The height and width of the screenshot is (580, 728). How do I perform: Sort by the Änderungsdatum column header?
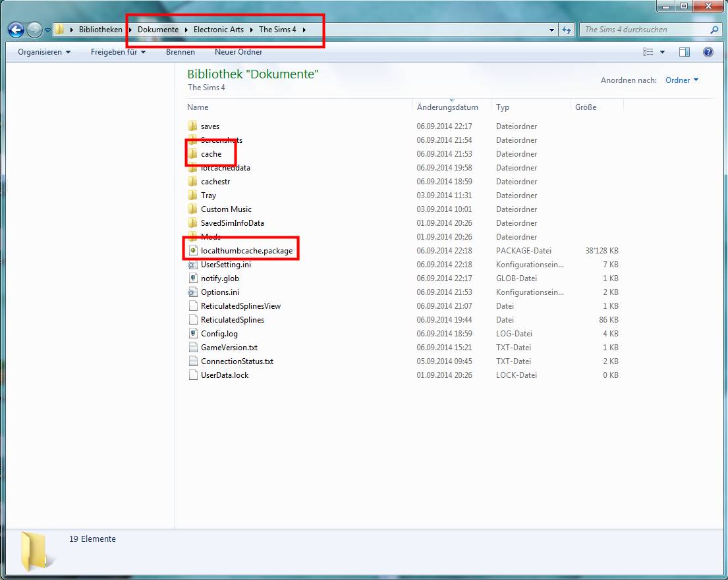click(x=447, y=107)
